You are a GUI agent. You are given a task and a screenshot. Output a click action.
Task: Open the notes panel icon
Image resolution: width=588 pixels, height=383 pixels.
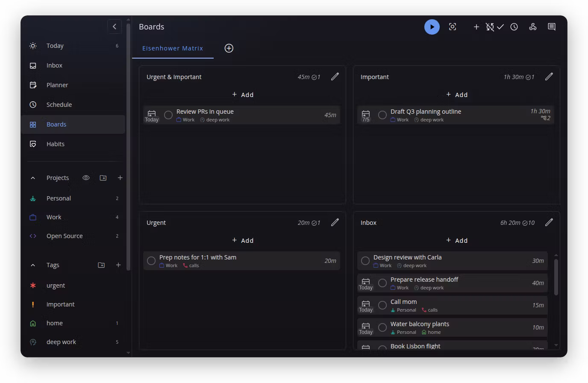pyautogui.click(x=552, y=27)
